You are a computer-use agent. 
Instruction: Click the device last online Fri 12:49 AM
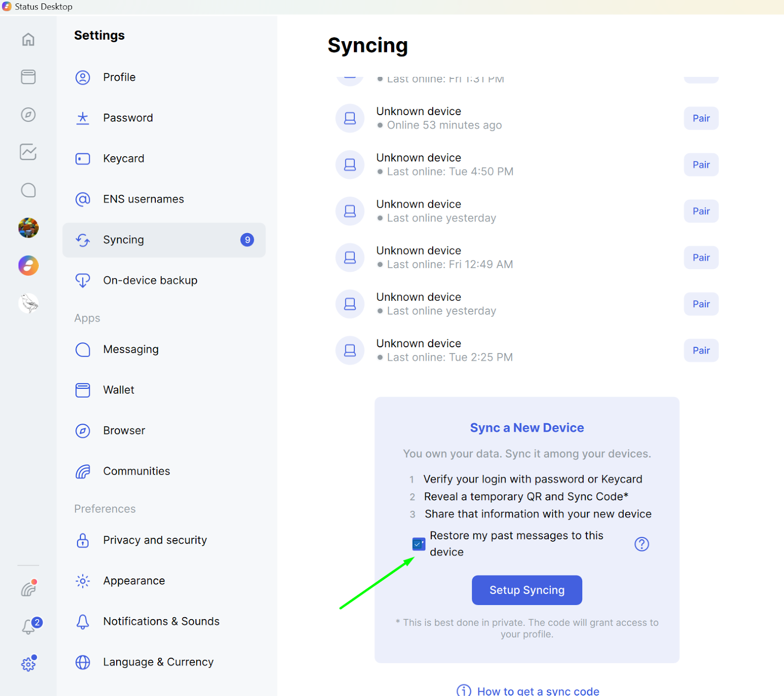(444, 258)
